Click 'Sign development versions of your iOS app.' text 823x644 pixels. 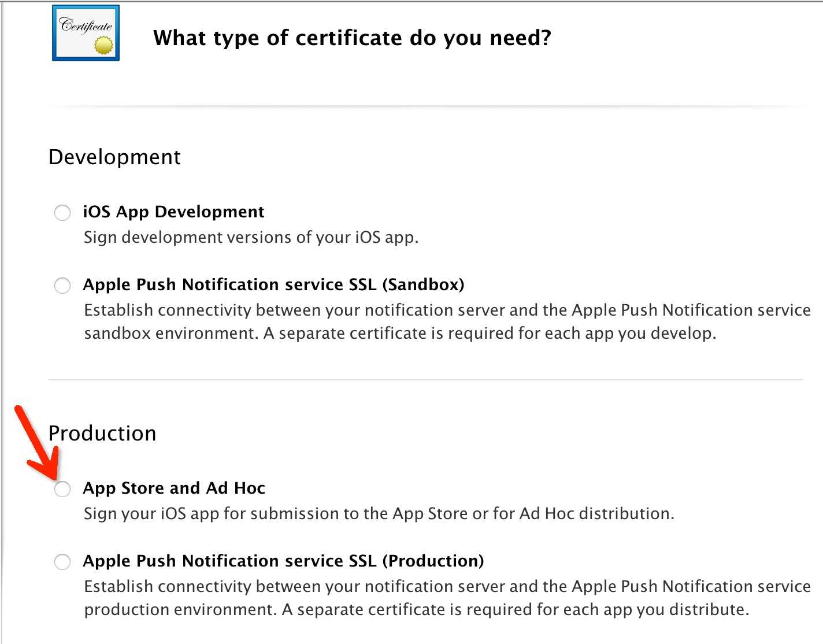[251, 238]
